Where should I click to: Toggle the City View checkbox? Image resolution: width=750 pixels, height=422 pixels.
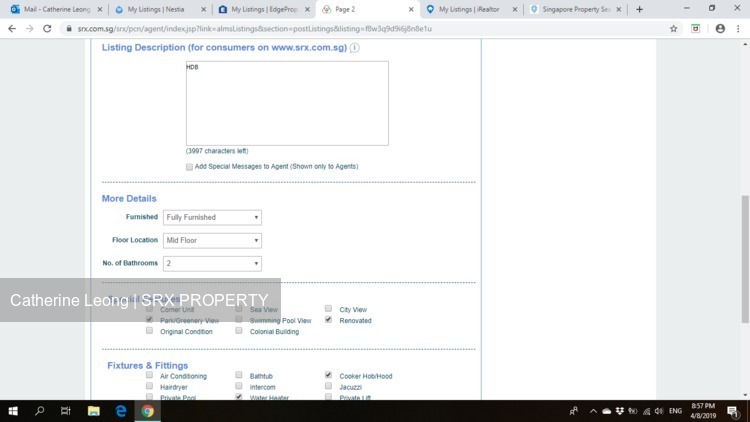(x=328, y=309)
